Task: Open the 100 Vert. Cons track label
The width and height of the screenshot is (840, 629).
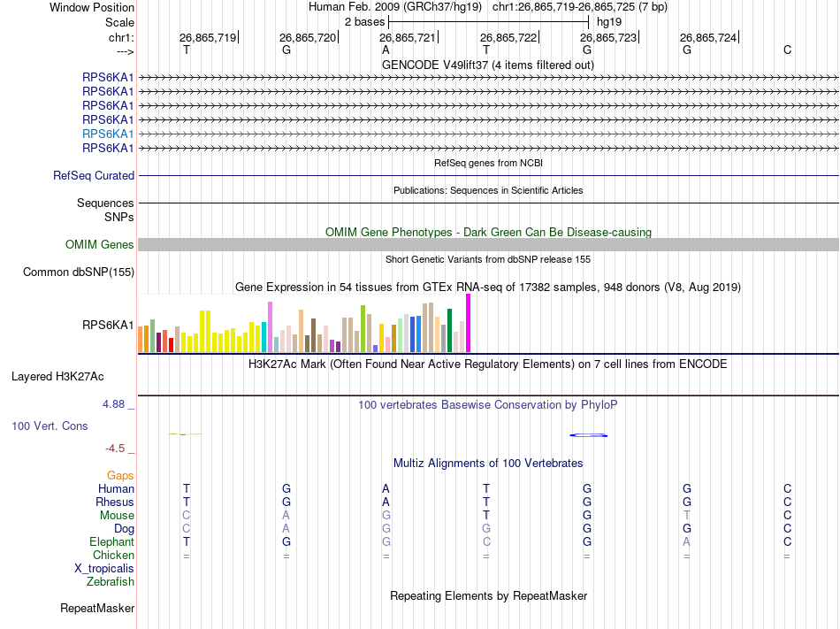Action: 50,426
